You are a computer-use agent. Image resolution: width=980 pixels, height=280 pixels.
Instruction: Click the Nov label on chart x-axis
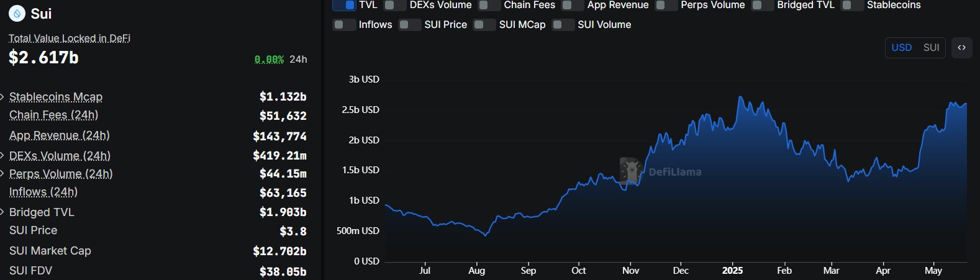(x=630, y=271)
